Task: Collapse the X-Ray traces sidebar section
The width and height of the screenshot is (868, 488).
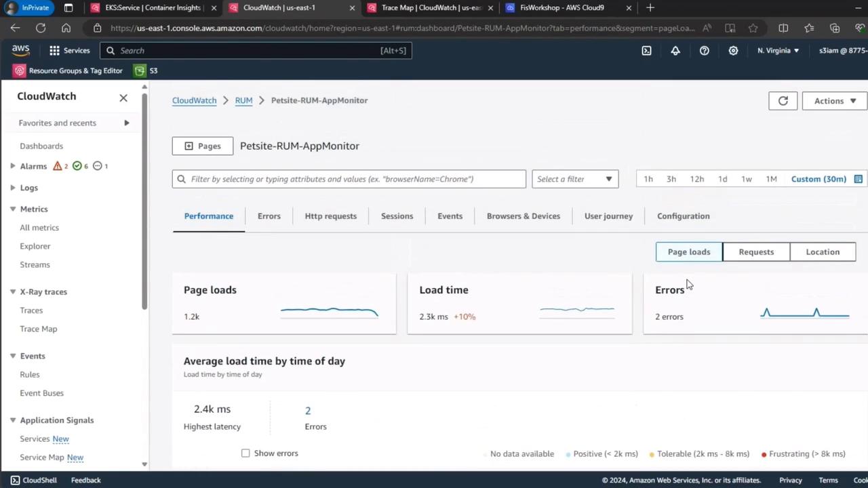Action: [x=13, y=291]
